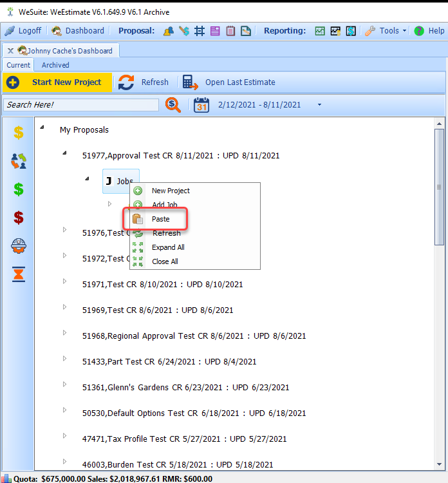Screen dimensions: 448x483
Task: Click the calendar date range icon
Action: pyautogui.click(x=201, y=105)
